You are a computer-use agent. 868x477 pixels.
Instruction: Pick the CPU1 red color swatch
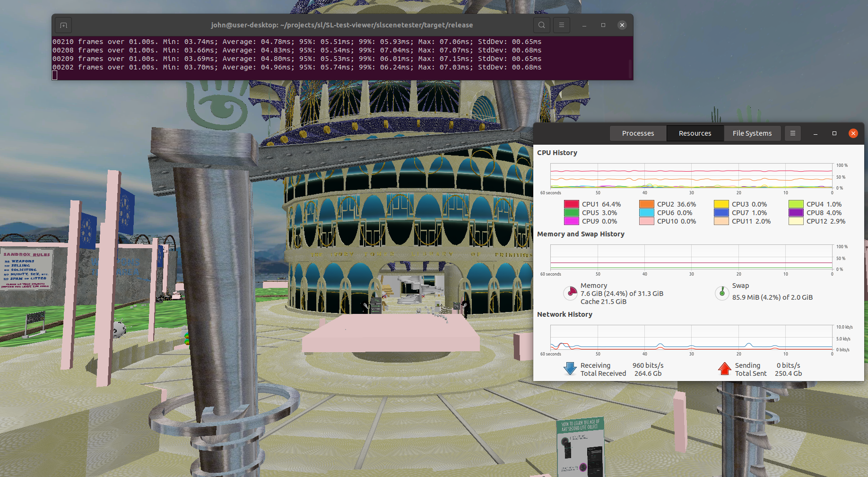pos(572,204)
